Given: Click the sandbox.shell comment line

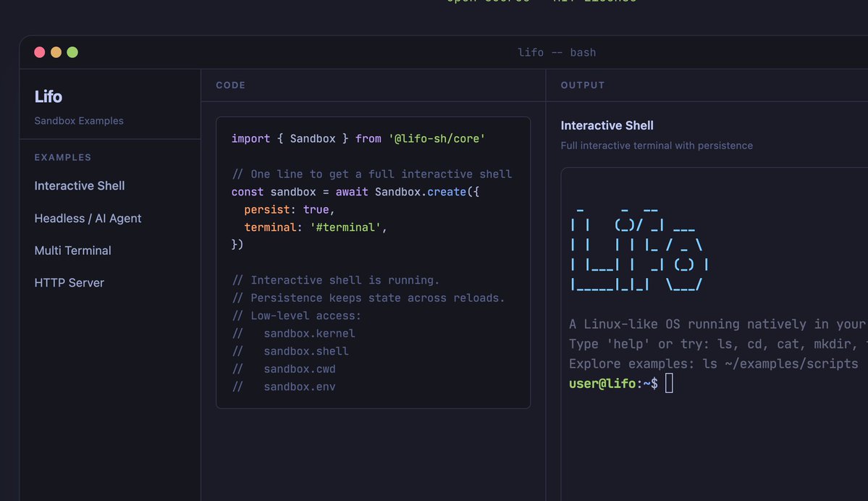Looking at the screenshot, I should click(x=290, y=352).
